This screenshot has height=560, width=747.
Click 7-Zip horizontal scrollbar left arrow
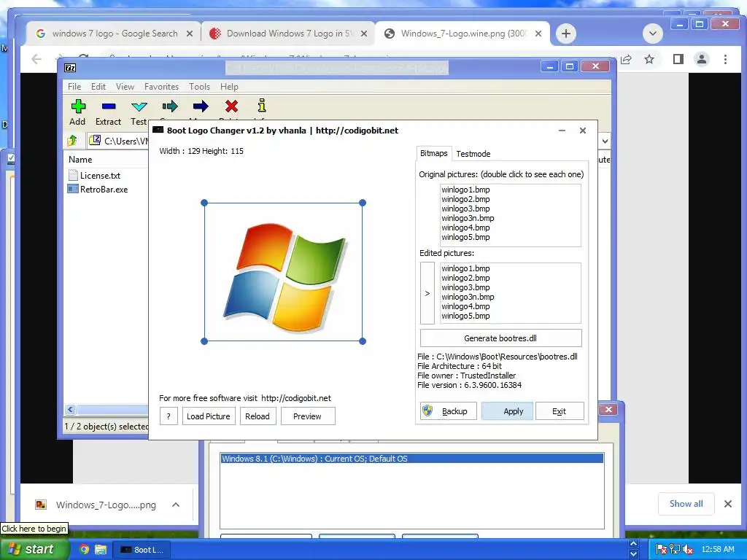(x=71, y=410)
